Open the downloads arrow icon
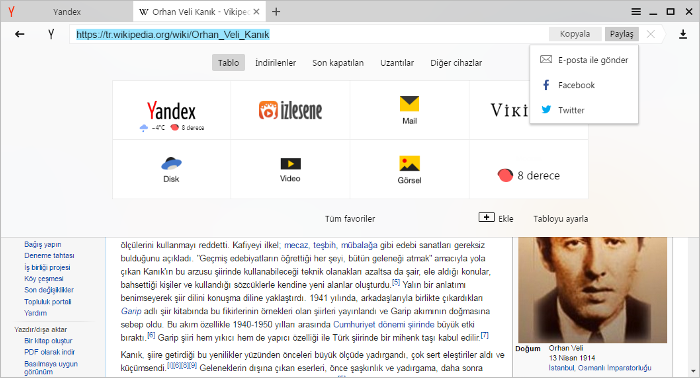This screenshot has height=378, width=700. tap(683, 34)
